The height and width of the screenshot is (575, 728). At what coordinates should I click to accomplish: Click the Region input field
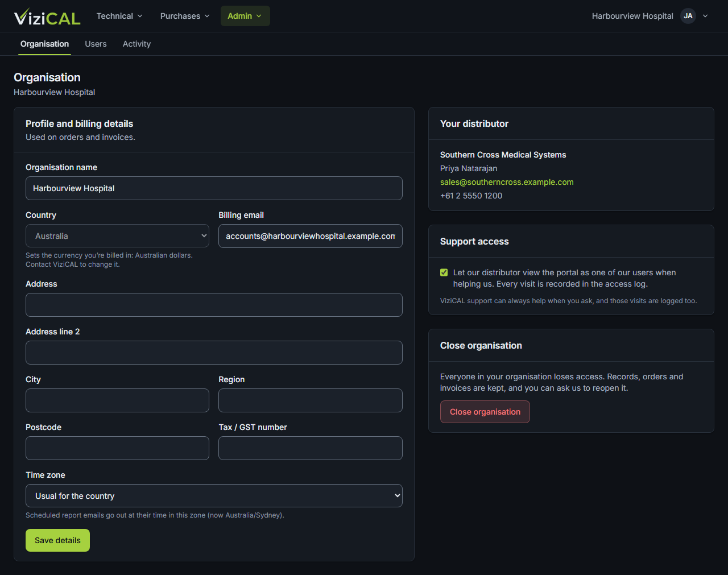pyautogui.click(x=311, y=400)
